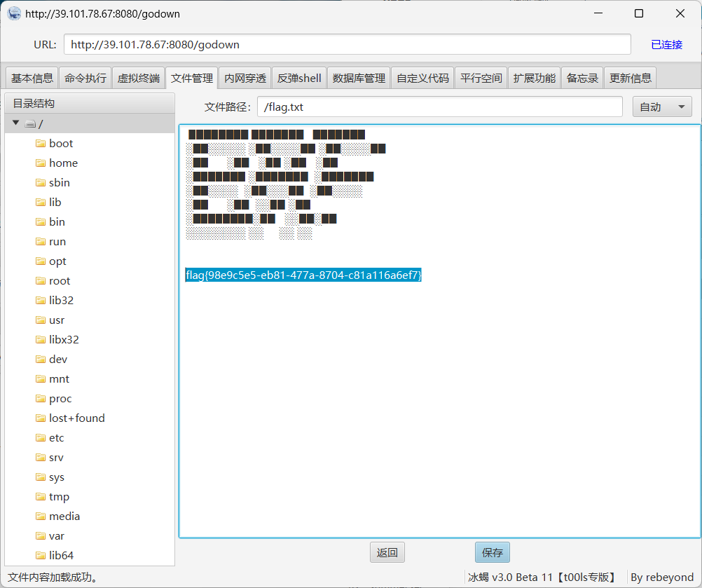
Task: Click the 已连接 connection status link
Action: pyautogui.click(x=666, y=44)
